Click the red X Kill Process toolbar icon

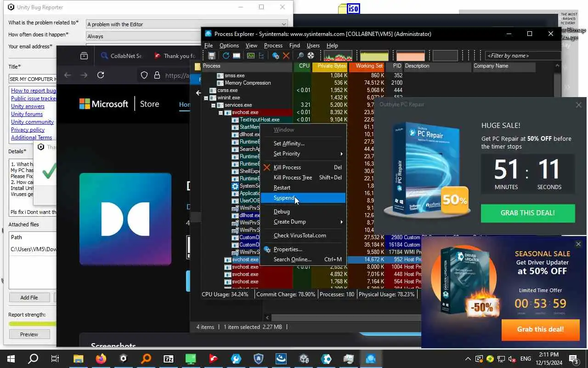pyautogui.click(x=286, y=56)
